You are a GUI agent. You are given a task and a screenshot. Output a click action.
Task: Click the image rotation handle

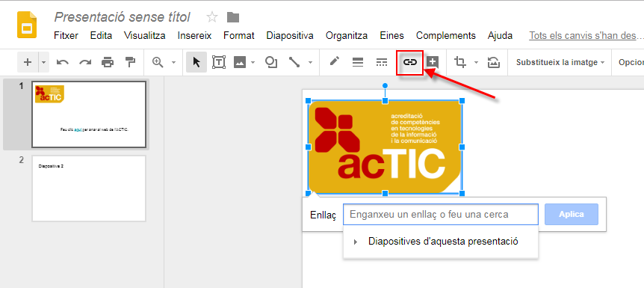click(x=385, y=85)
